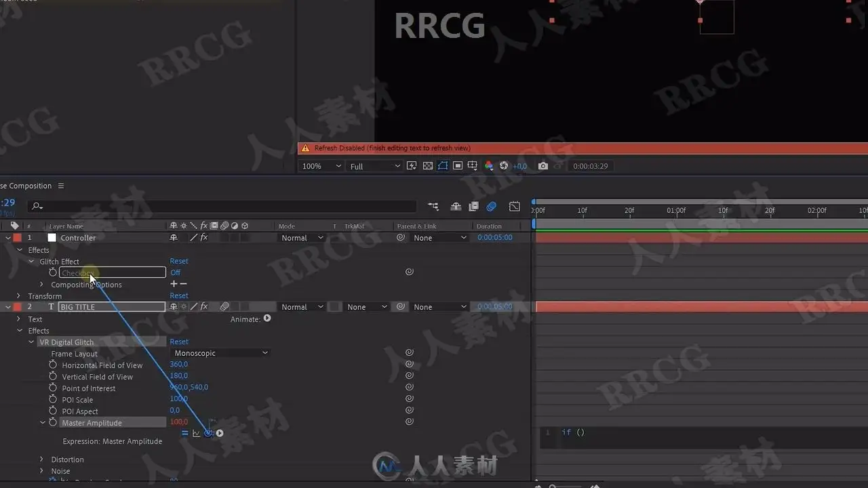868x488 pixels.
Task: Click Horizontal Field of View value 360,0
Action: point(179,365)
